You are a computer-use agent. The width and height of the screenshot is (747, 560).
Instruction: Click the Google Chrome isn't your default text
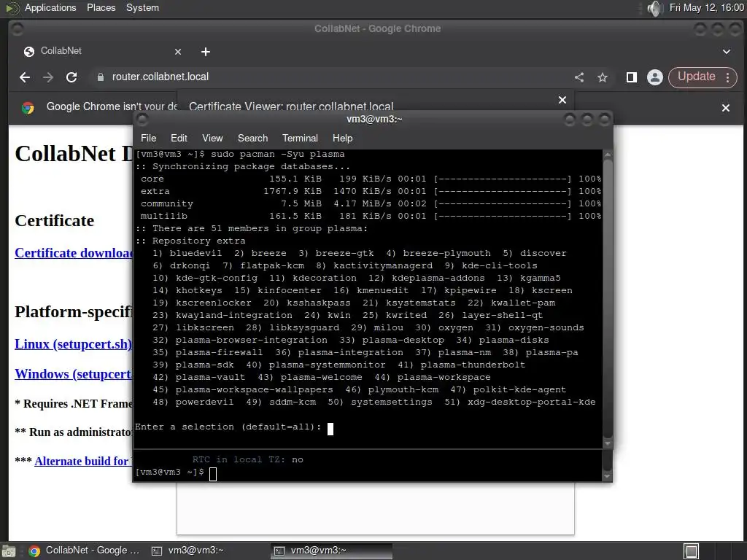tap(112, 106)
